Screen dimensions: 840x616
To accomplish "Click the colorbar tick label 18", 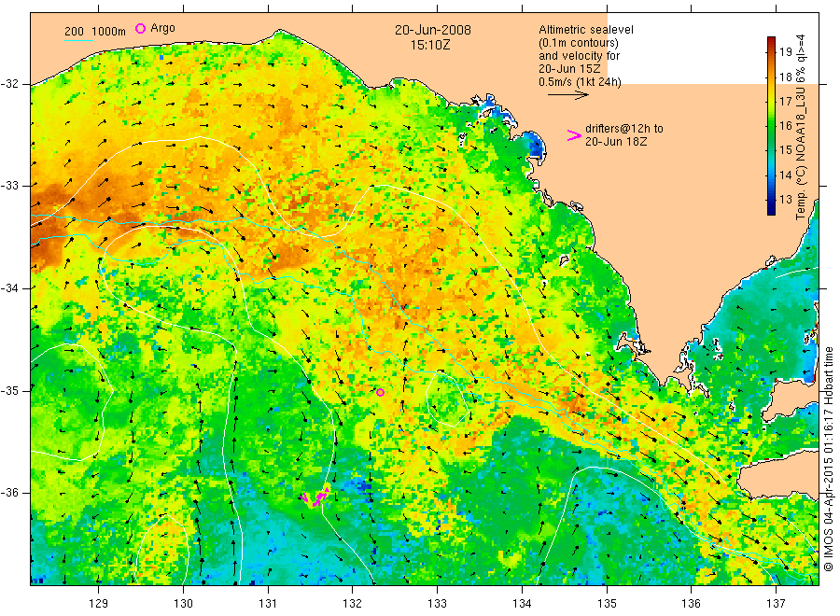I will pyautogui.click(x=785, y=77).
